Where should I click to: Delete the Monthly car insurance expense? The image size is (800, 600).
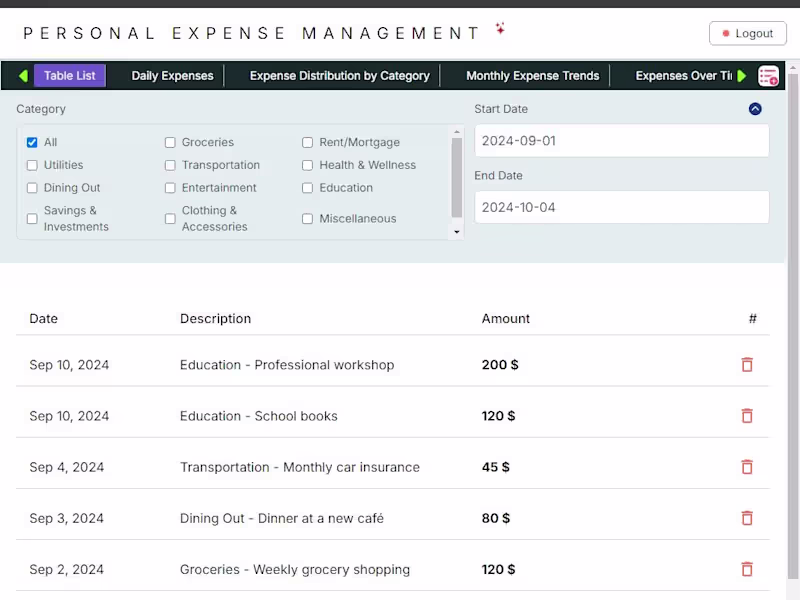(747, 467)
